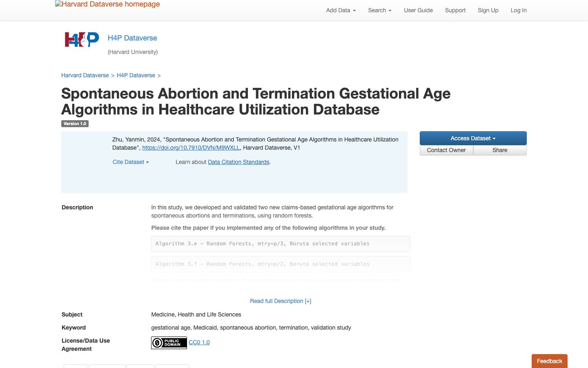This screenshot has width=588, height=368.
Task: Click the Algorithm 3.e code line
Action: [x=281, y=244]
